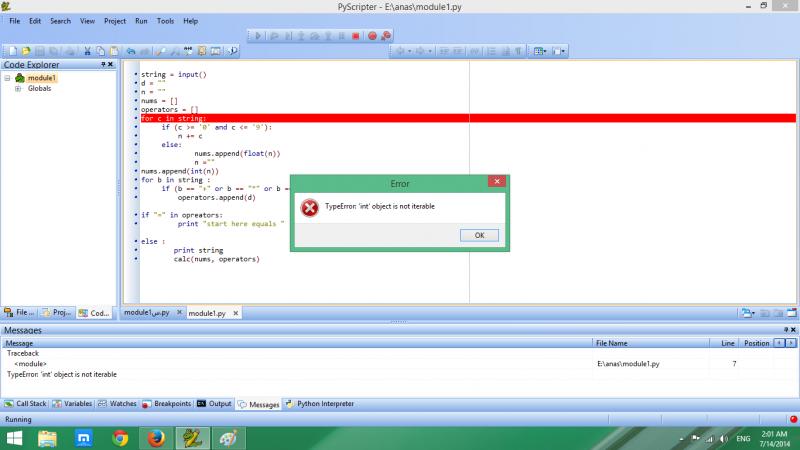Viewport: 800px width, 450px height.
Task: Dedent selected lines toolbar icon
Action: [x=444, y=51]
